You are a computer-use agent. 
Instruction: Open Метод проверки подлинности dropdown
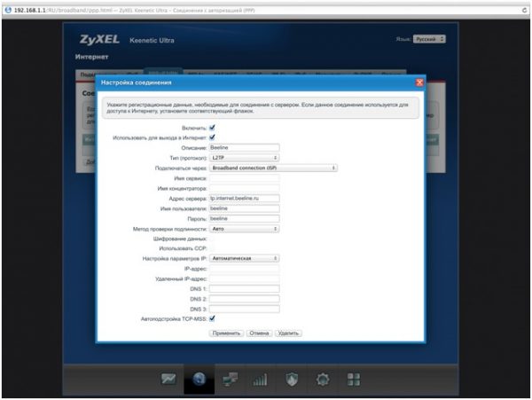[x=245, y=229]
